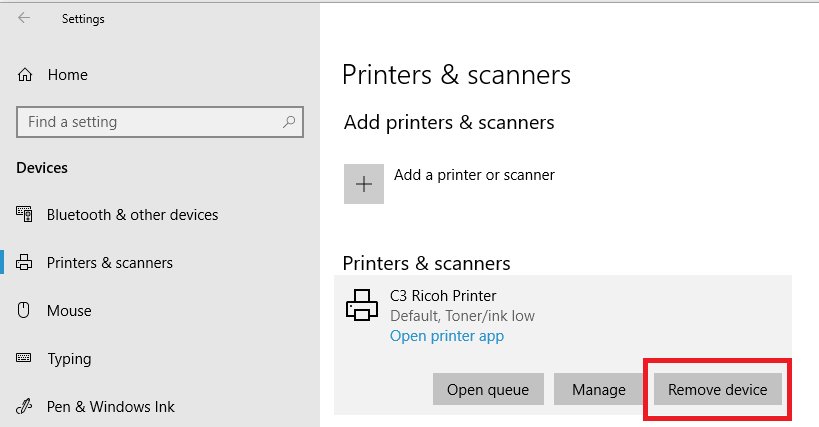Click the Find a setting search box
The height and width of the screenshot is (427, 819).
pyautogui.click(x=160, y=122)
